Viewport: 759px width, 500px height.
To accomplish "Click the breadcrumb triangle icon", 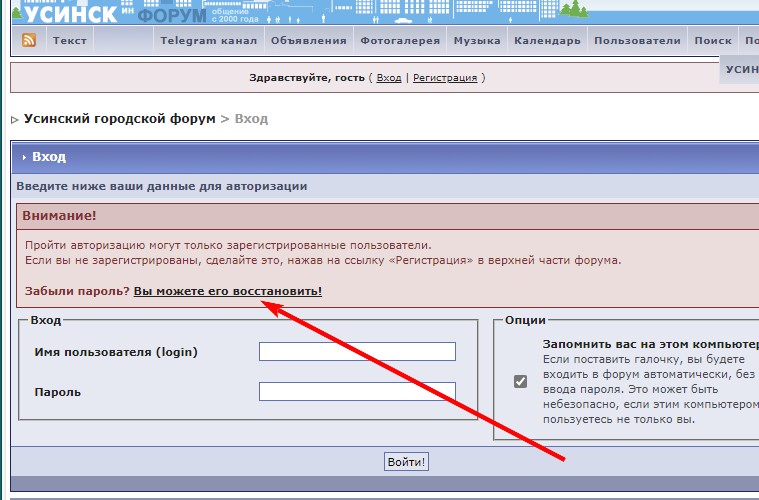I will (x=15, y=120).
